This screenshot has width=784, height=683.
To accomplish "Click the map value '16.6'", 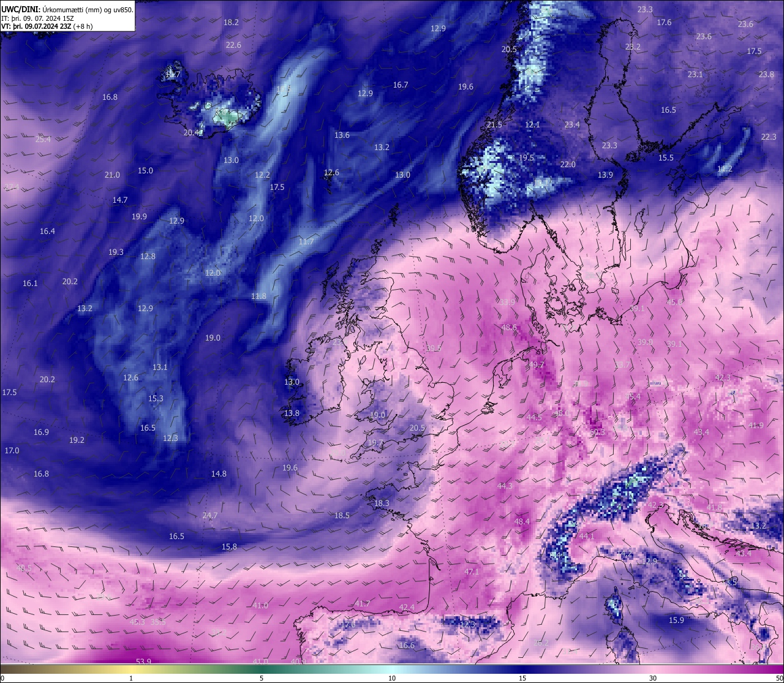I will click(407, 645).
